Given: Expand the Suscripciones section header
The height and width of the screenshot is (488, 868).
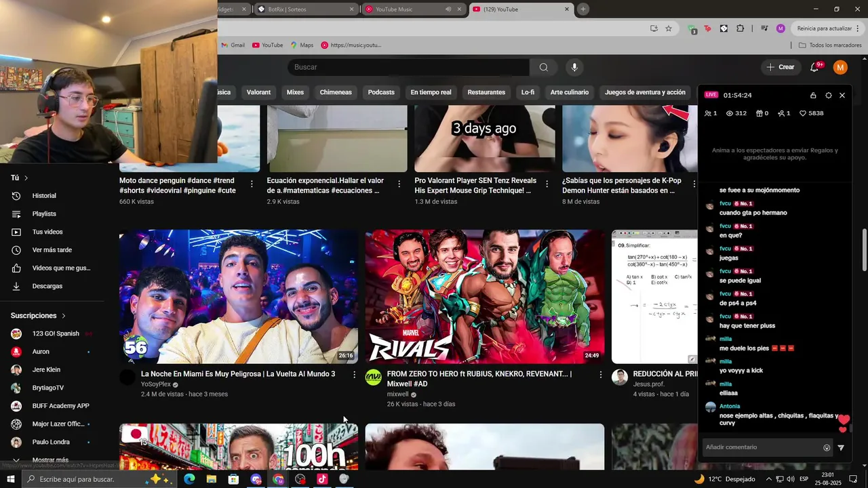Looking at the screenshot, I should (39, 316).
